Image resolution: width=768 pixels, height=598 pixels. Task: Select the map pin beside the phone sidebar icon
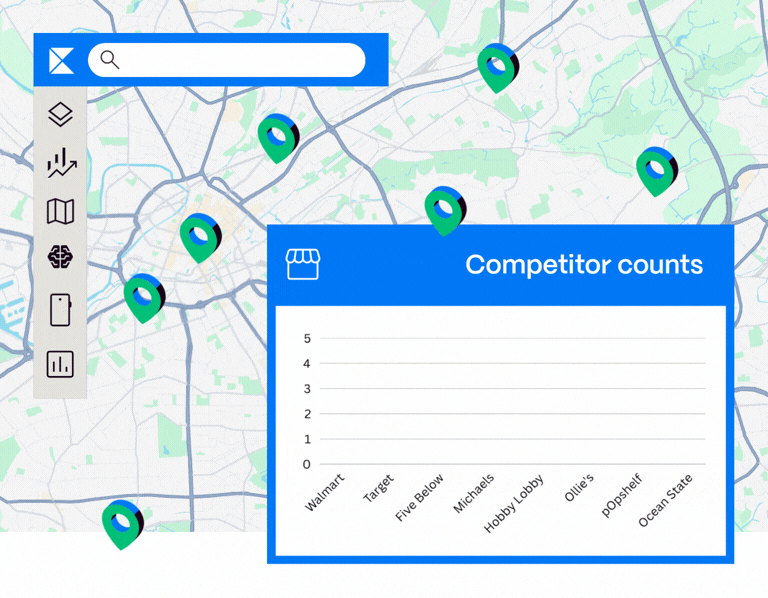tap(144, 298)
